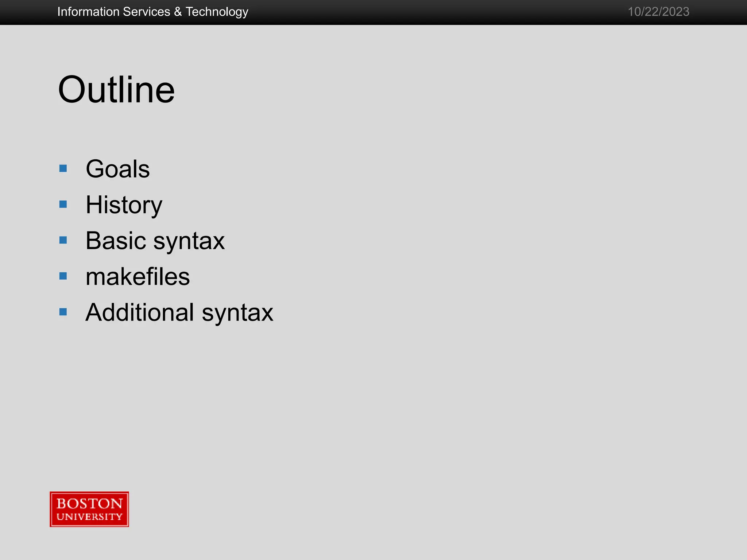Image resolution: width=747 pixels, height=560 pixels.
Task: Click the word syntax after Additional
Action: pyautogui.click(x=237, y=312)
